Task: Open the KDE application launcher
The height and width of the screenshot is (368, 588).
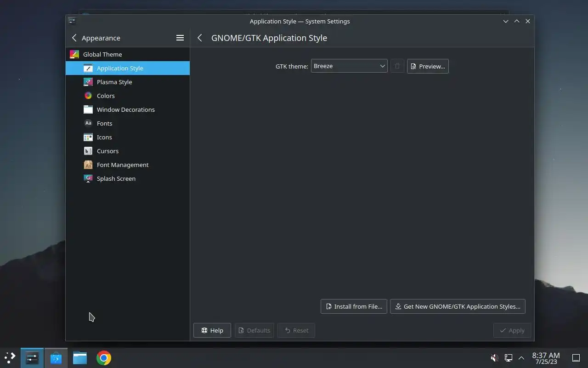Action: pos(10,358)
